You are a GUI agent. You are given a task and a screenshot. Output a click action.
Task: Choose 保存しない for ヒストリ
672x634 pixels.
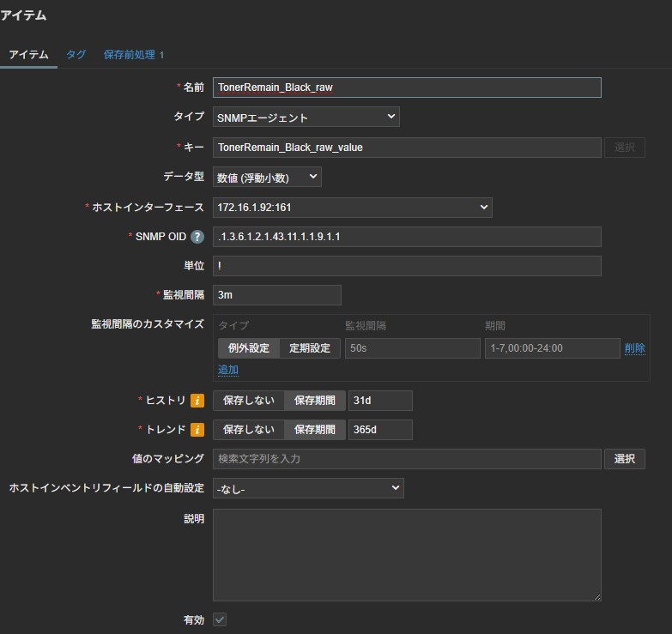coord(249,401)
